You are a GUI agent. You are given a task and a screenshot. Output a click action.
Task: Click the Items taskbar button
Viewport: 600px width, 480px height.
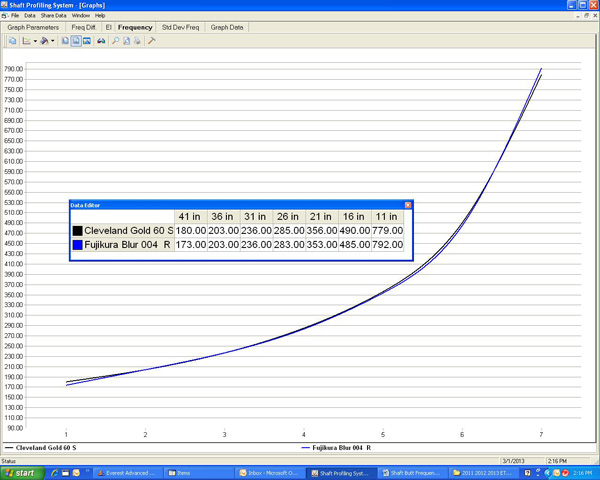[197, 473]
